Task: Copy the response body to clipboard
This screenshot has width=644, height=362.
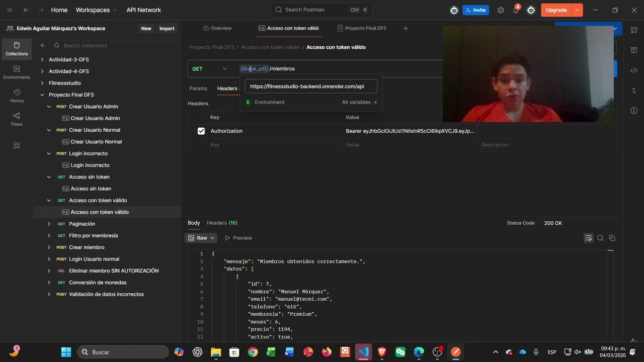Action: click(612, 238)
